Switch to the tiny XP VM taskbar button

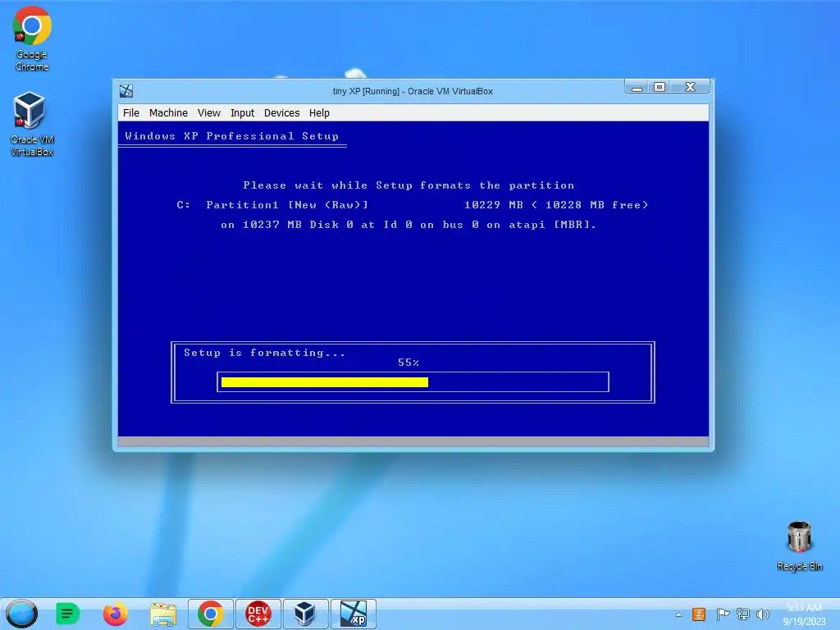pos(354,614)
